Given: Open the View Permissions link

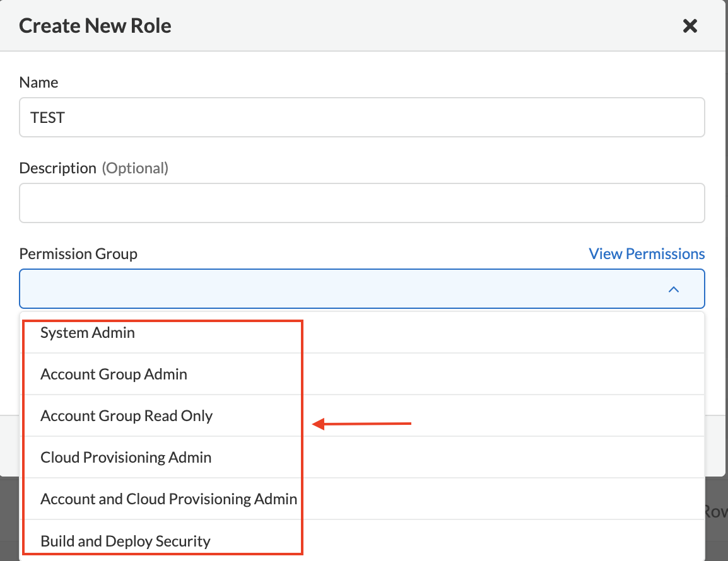Looking at the screenshot, I should point(647,254).
